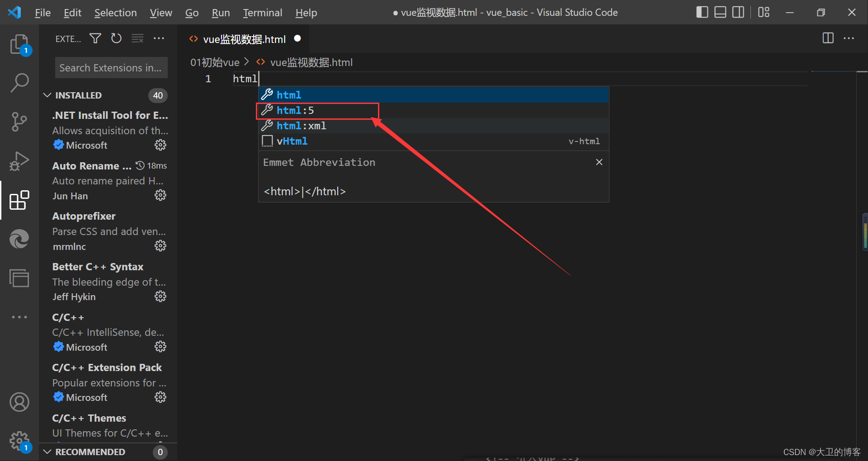Open the Manage gear icon at bottom
Viewport: 868px width, 461px height.
tap(19, 441)
